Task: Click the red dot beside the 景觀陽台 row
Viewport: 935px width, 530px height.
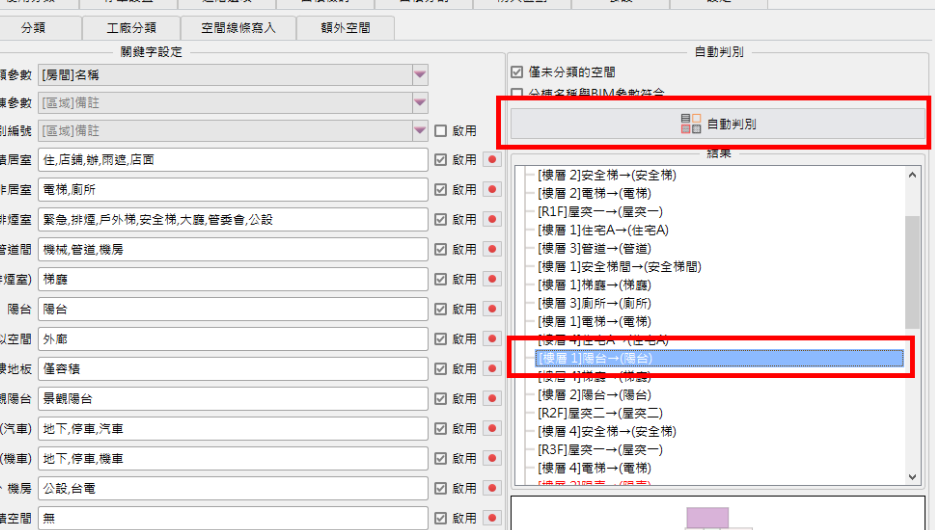Action: click(x=492, y=399)
